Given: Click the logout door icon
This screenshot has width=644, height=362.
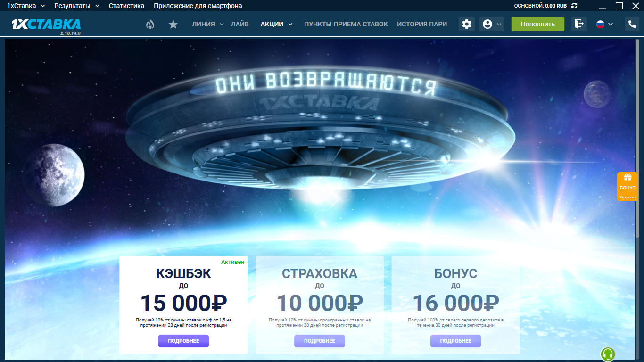Looking at the screenshot, I should coord(578,24).
